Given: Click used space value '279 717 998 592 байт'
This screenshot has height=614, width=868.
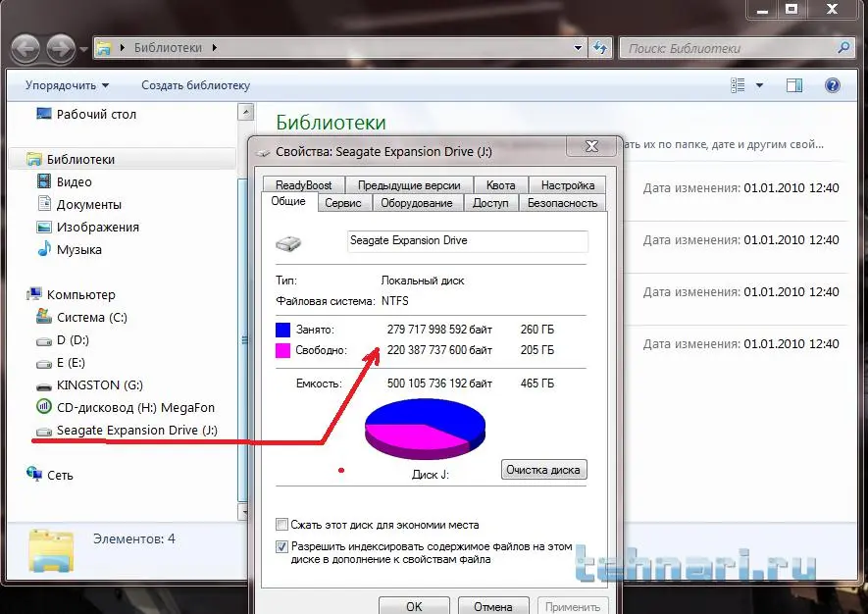Looking at the screenshot, I should 439,330.
